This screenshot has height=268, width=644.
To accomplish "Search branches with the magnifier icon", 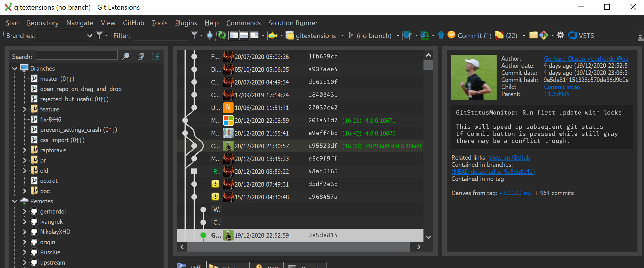I will [x=126, y=56].
